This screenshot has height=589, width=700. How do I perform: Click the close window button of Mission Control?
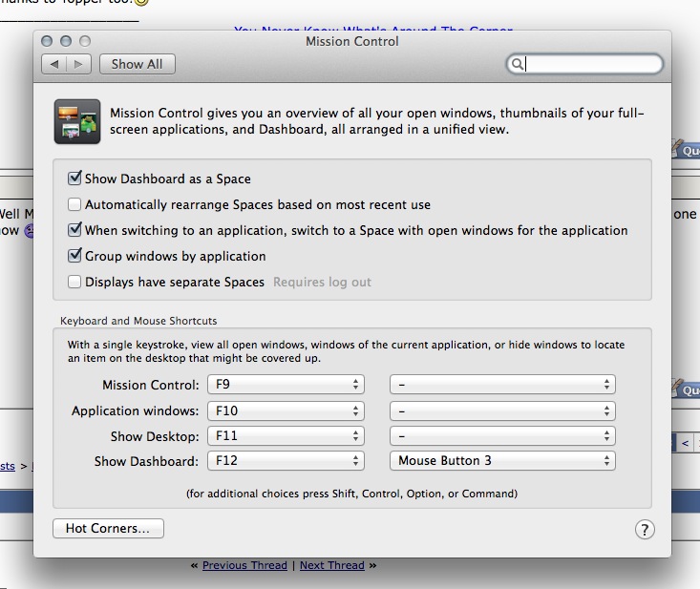point(47,41)
